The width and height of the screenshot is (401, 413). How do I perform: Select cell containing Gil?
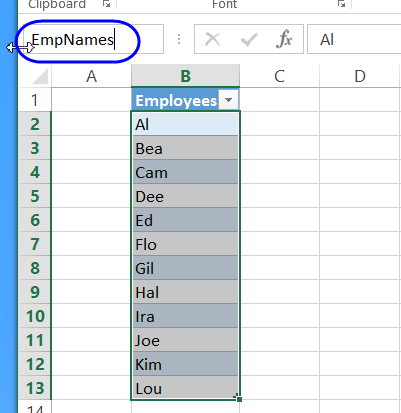(185, 268)
